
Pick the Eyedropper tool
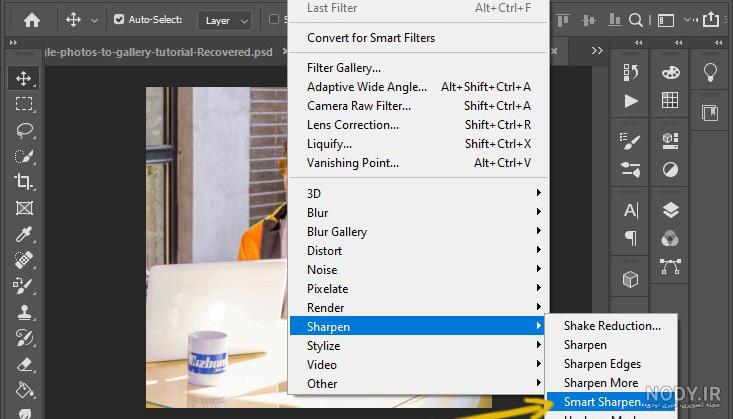pos(23,234)
